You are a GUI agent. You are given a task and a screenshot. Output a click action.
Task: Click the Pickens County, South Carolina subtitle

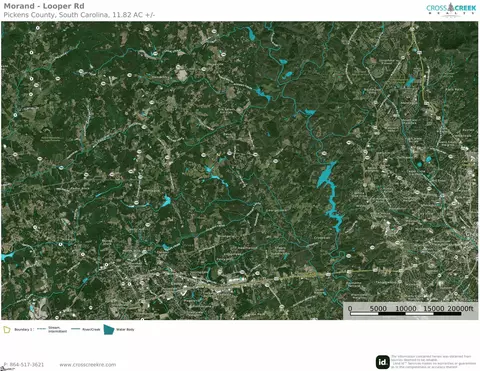[x=79, y=15]
